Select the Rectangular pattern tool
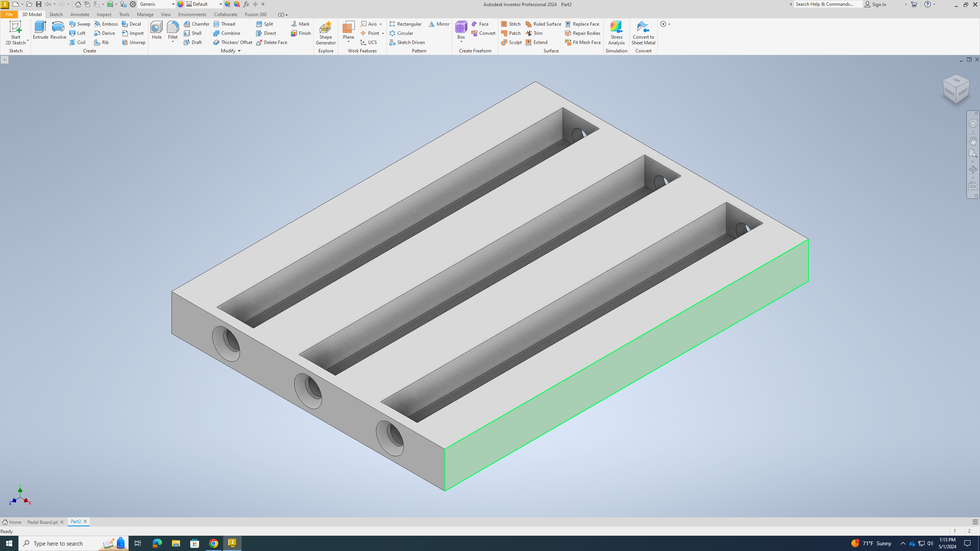This screenshot has width=980, height=551. coord(405,24)
